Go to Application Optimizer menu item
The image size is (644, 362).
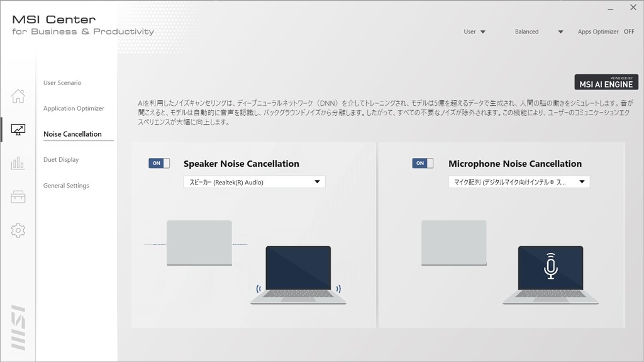coord(74,108)
